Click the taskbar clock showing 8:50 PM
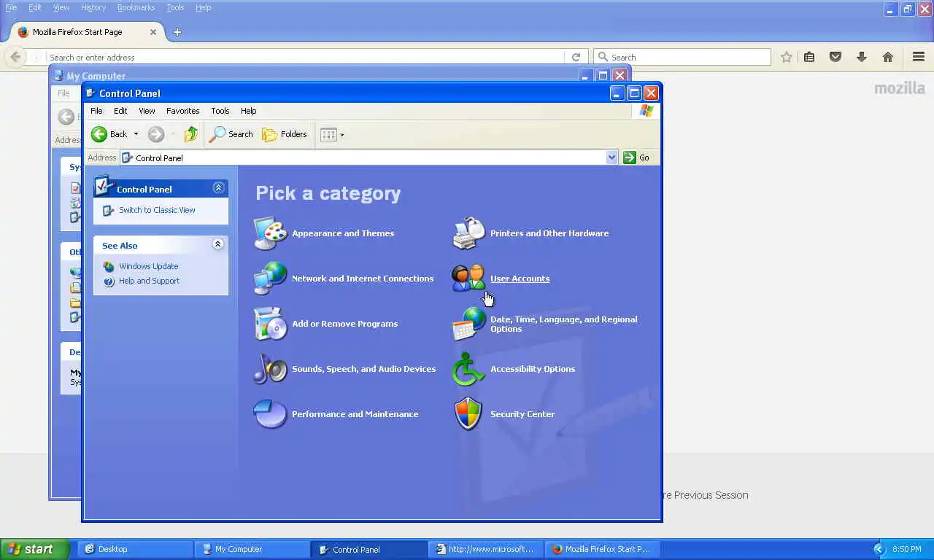 tap(907, 549)
